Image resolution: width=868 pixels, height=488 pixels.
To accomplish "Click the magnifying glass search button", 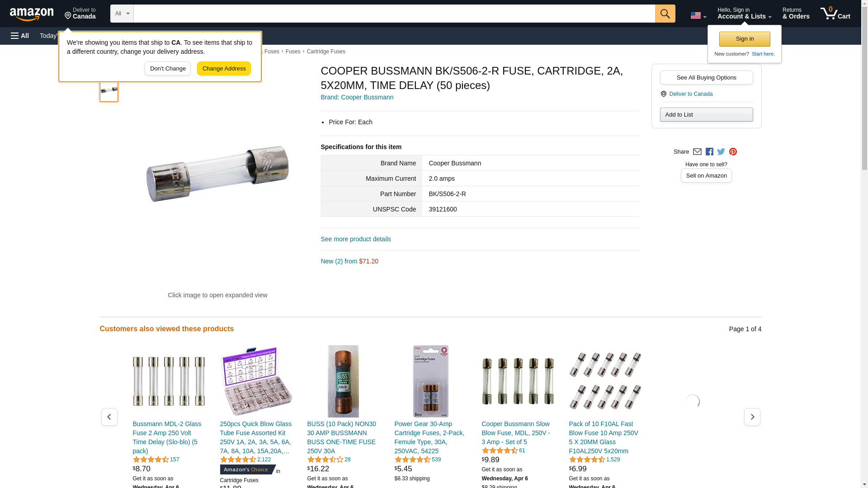I will click(665, 14).
